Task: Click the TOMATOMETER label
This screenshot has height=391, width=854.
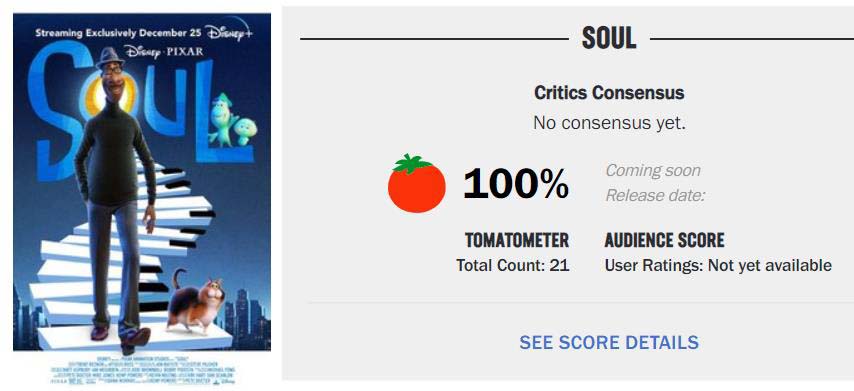Action: [517, 240]
